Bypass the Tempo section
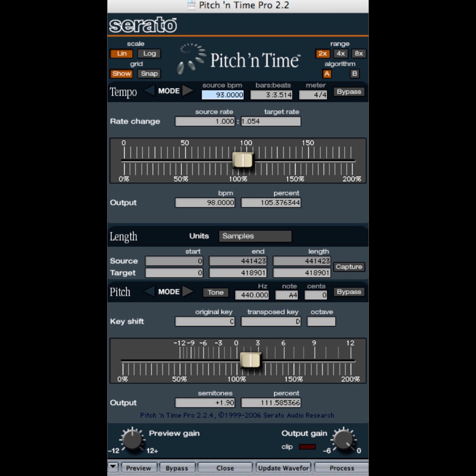The image size is (476, 476). coord(349,92)
